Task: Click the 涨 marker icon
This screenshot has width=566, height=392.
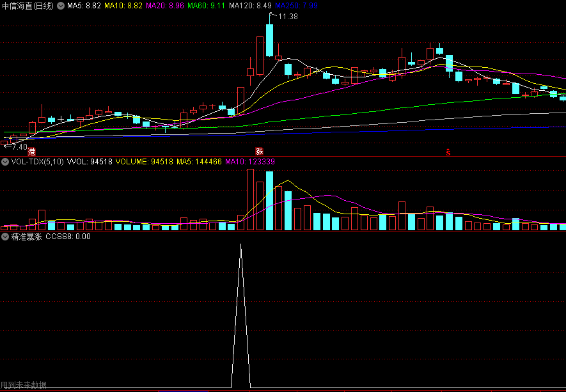Action: pos(259,152)
